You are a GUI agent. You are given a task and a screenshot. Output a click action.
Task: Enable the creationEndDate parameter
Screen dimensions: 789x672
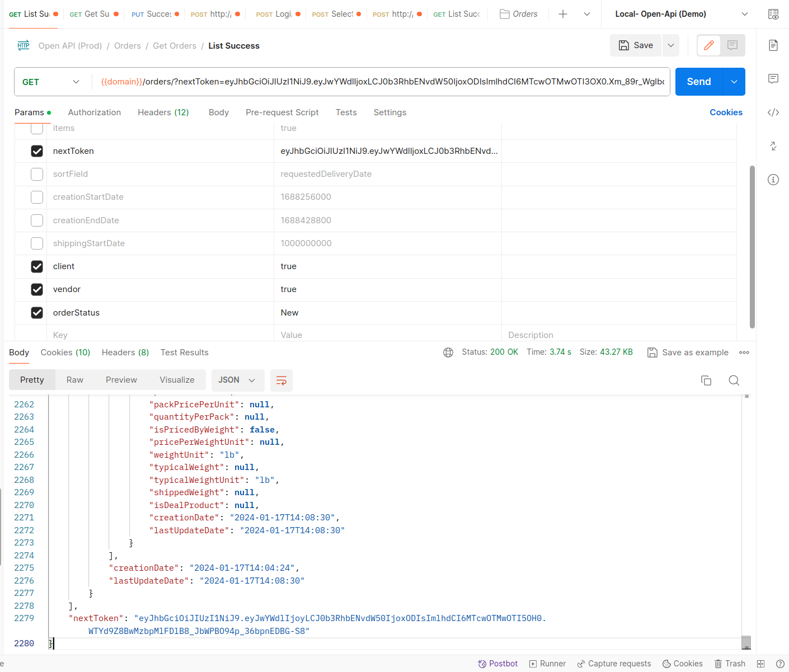(37, 220)
